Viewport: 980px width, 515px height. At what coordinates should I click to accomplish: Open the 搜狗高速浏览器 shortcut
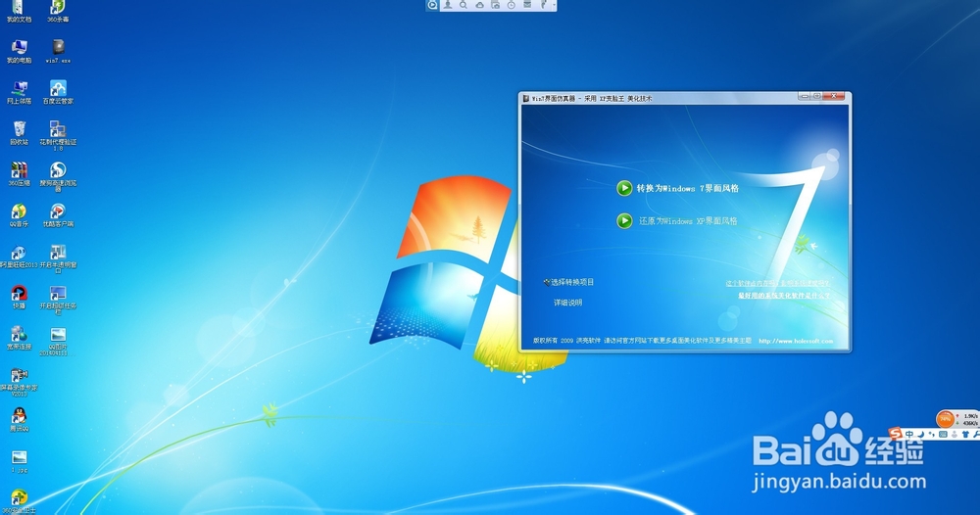(x=58, y=176)
